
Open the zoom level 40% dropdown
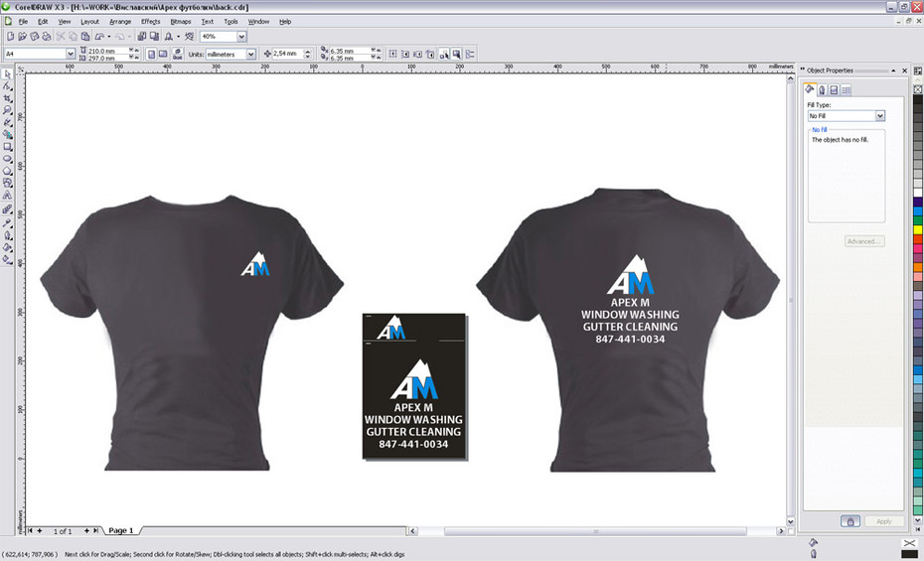tap(241, 37)
